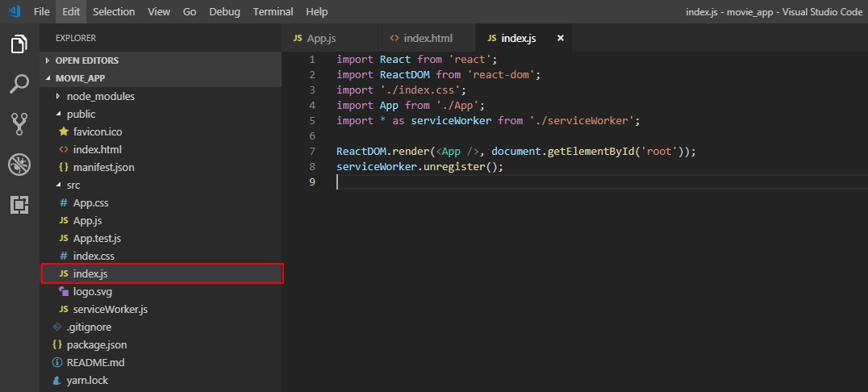The image size is (868, 392).
Task: Click line number 7 in the gutter
Action: tap(313, 151)
